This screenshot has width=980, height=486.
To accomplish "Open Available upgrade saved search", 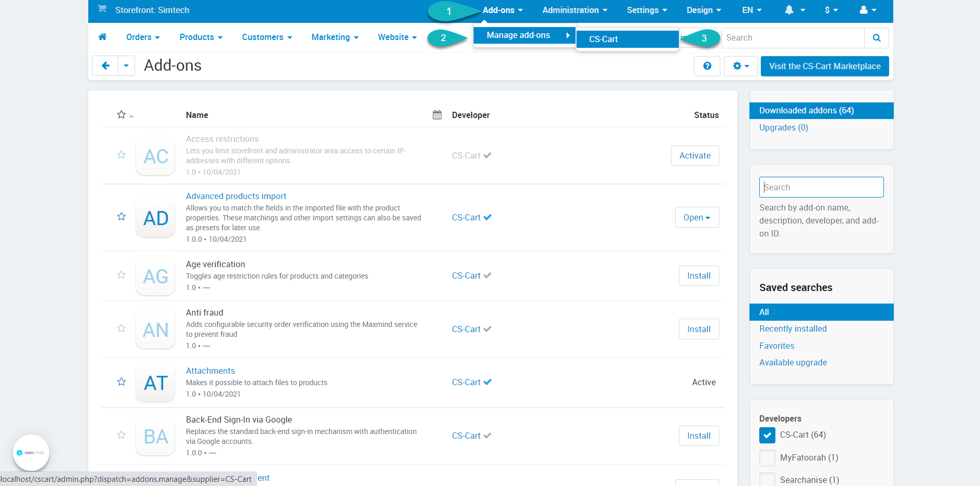I will 793,362.
